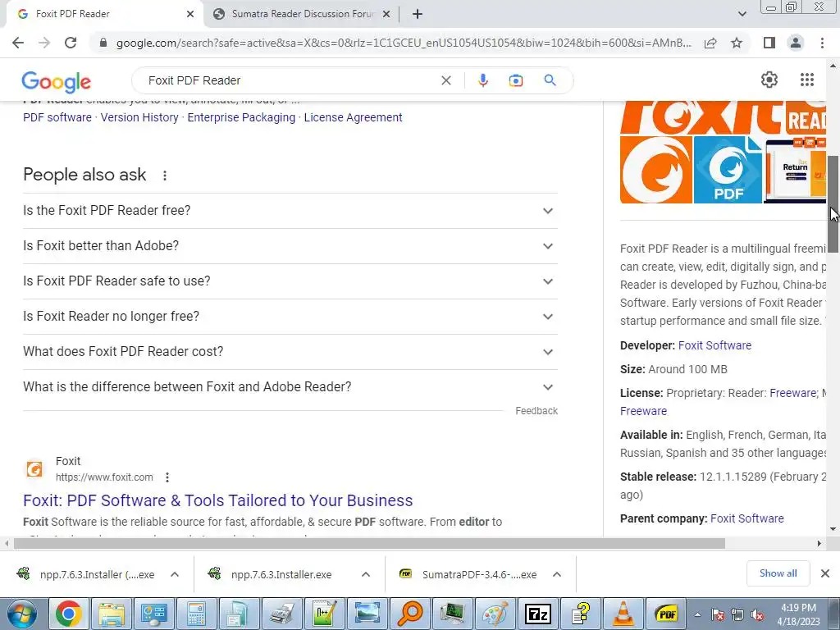Viewport: 840px width, 630px height.
Task: Open options for npp.7.6.3.Installer.exe download
Action: (366, 574)
